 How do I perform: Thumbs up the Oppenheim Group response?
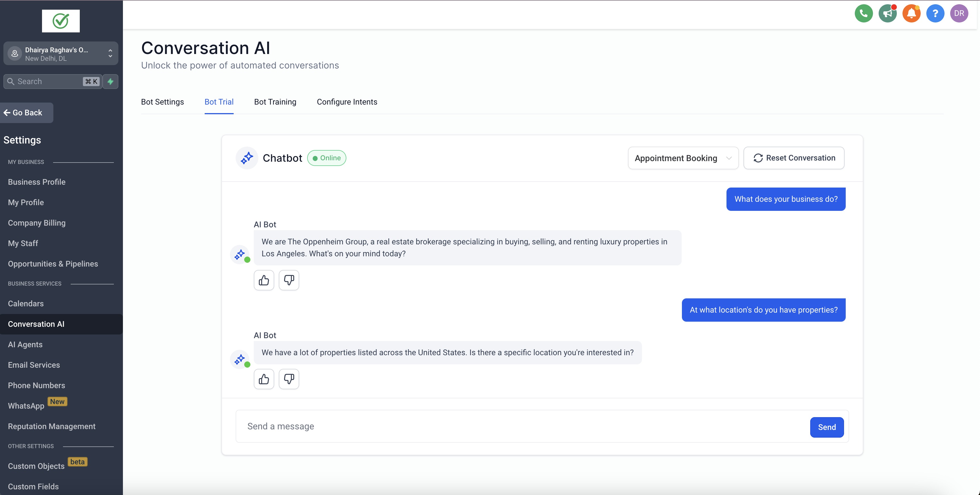[264, 280]
